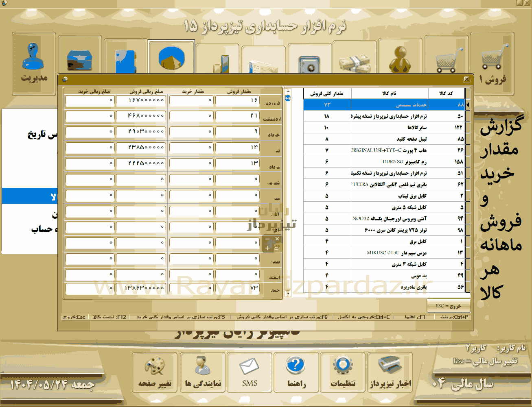Click the تغییر سال مالی = Esc link

pos(485,361)
